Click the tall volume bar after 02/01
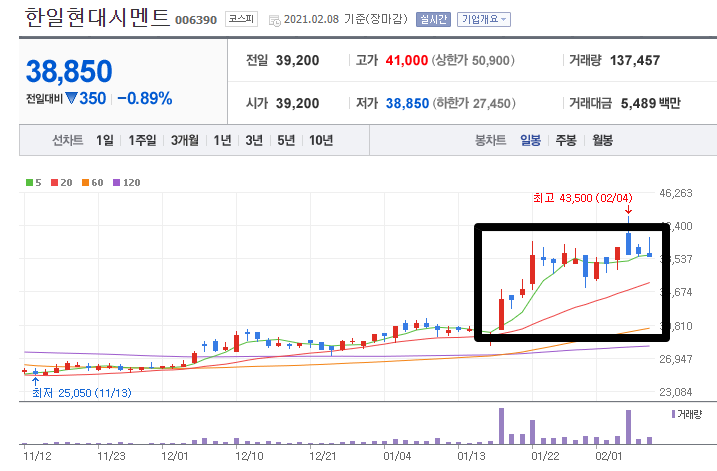The width and height of the screenshot is (717, 471). (x=628, y=427)
